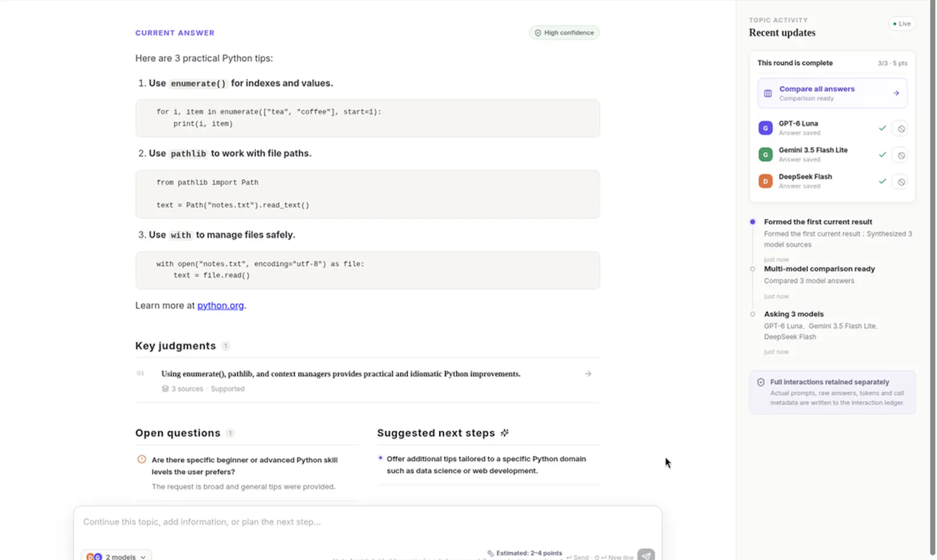
Task: Click the Gemini 3.5 Flash Lite avatar icon
Action: [765, 154]
